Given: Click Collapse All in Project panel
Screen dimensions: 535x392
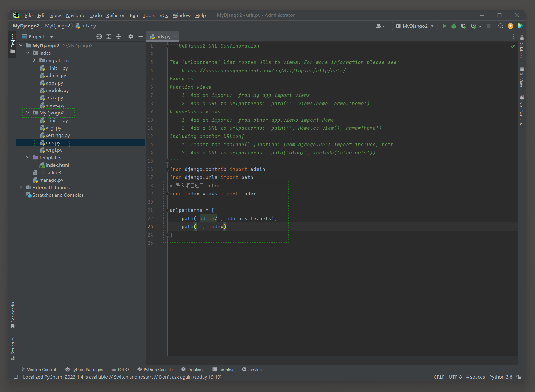Looking at the screenshot, I should 119,36.
